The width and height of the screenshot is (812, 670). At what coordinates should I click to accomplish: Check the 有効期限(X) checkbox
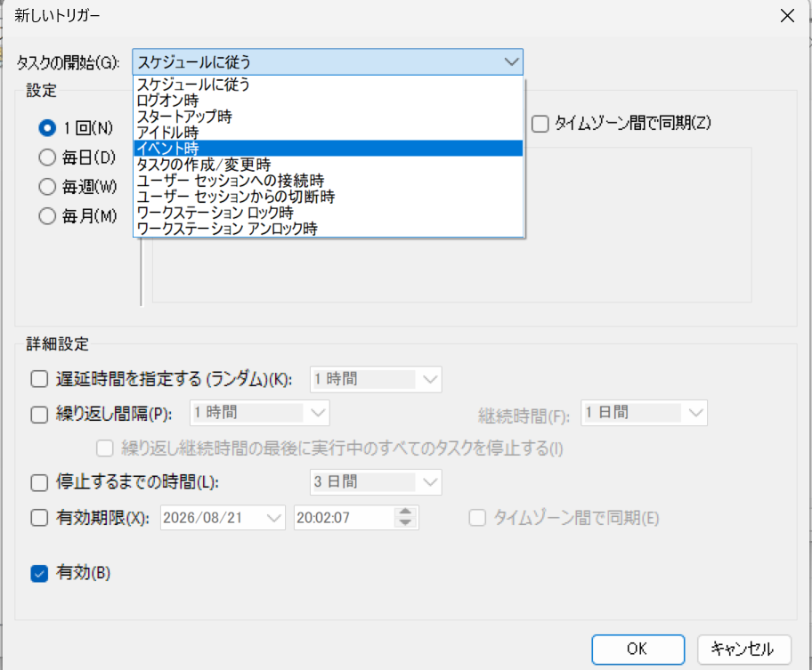pos(39,516)
